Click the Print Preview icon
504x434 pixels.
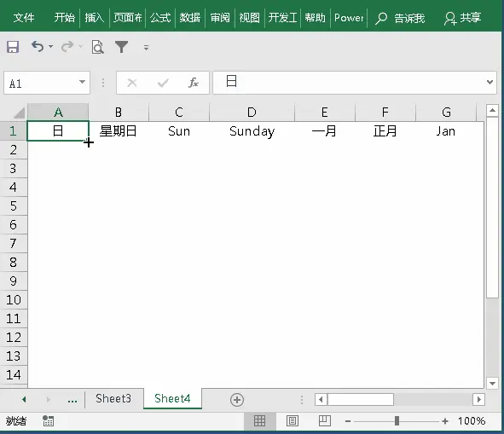(97, 47)
